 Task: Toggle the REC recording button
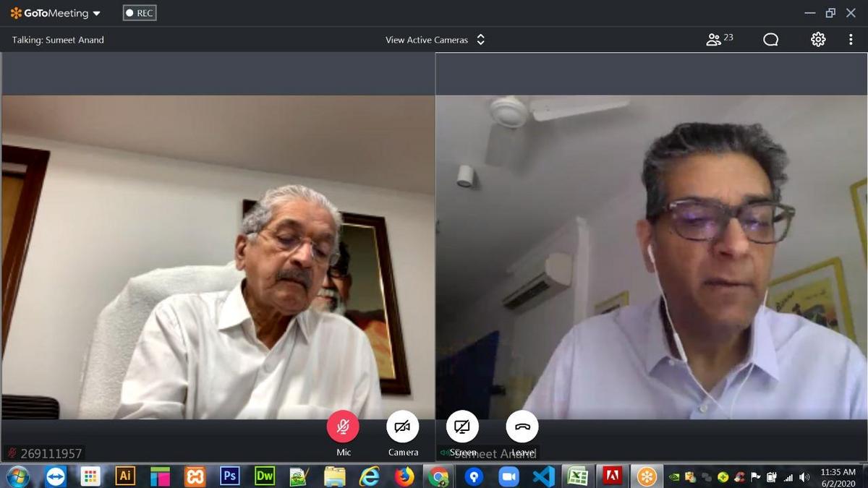140,13
